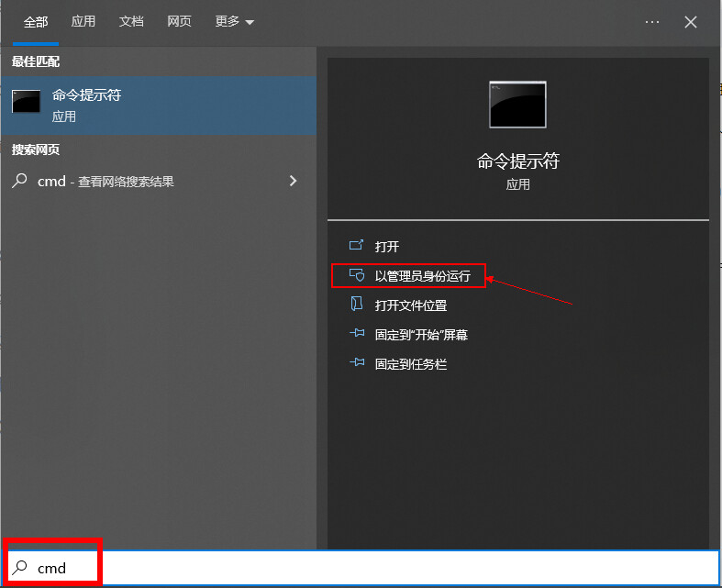Switch to the 全部 tab
This screenshot has height=588, width=722.
coord(36,22)
